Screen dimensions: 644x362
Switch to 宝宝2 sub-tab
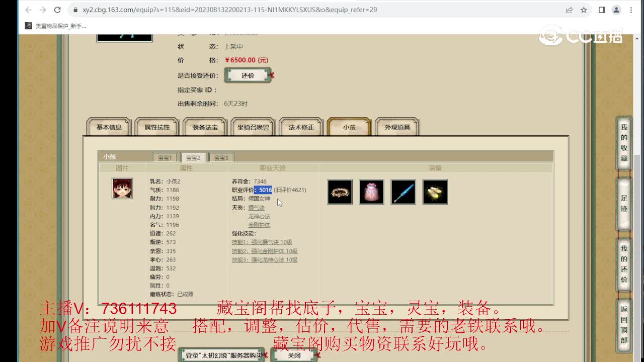pyautogui.click(x=193, y=157)
